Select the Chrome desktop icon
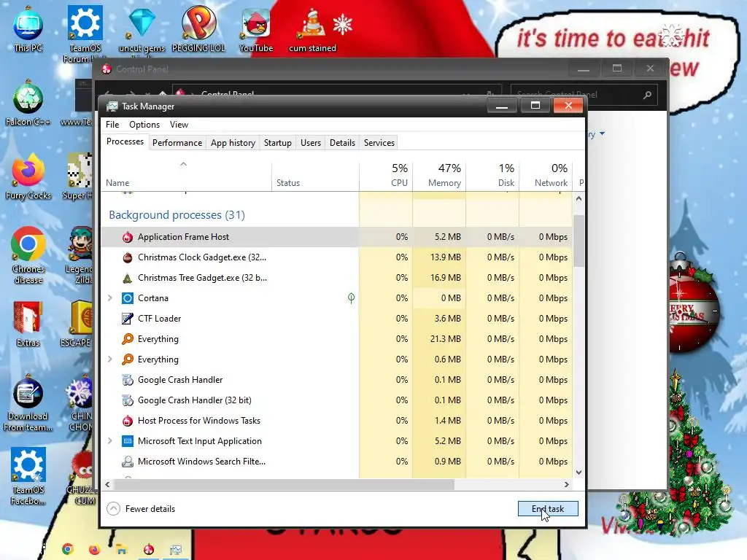 [x=28, y=256]
